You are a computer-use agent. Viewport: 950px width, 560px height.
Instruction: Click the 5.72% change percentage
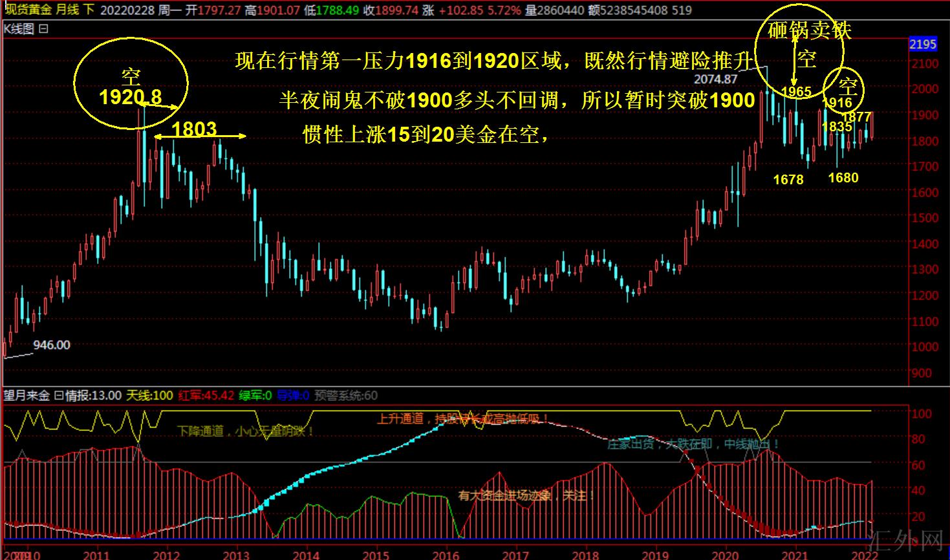504,10
